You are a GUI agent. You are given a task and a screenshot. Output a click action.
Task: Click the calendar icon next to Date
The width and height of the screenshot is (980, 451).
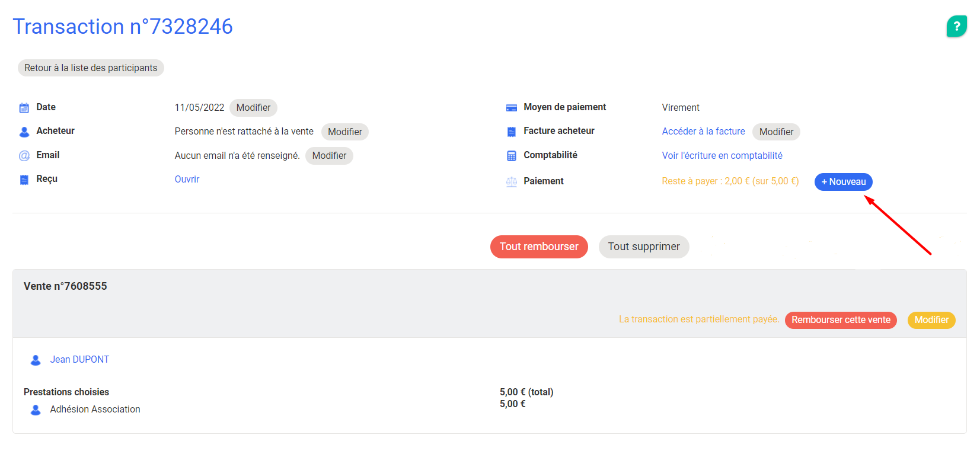24,108
